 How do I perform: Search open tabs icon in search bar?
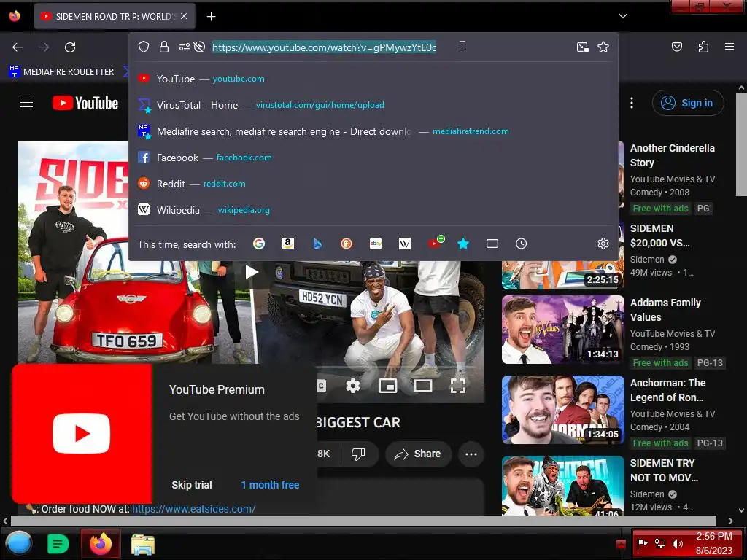click(492, 244)
